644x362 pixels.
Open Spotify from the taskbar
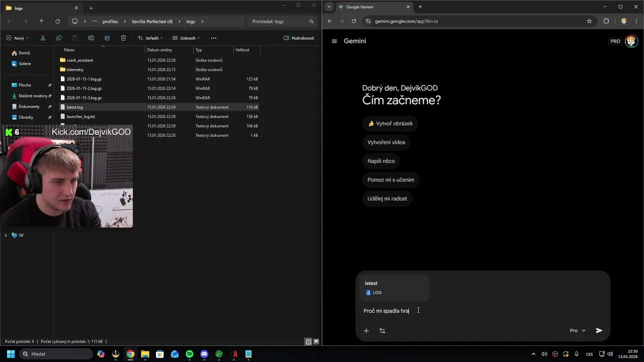[189, 354]
